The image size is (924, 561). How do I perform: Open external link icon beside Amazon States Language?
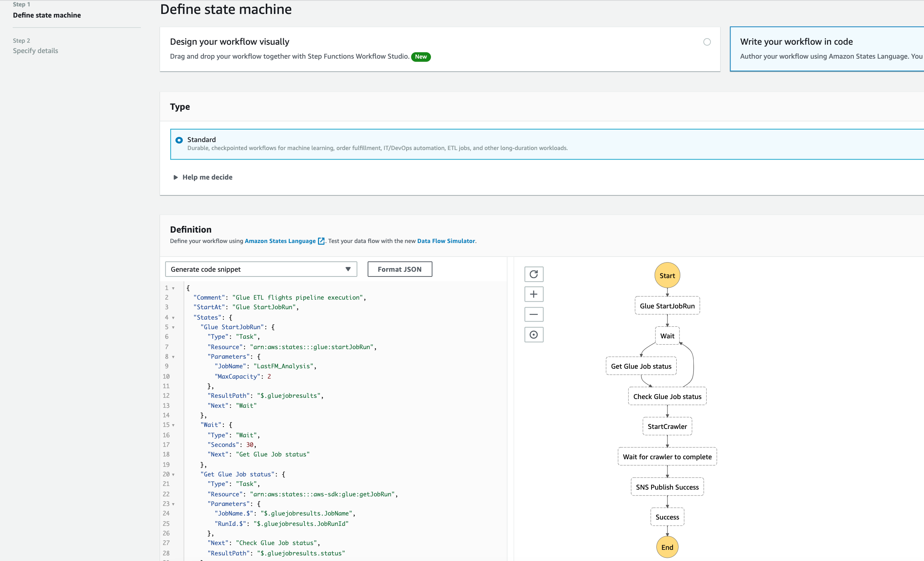pos(321,241)
